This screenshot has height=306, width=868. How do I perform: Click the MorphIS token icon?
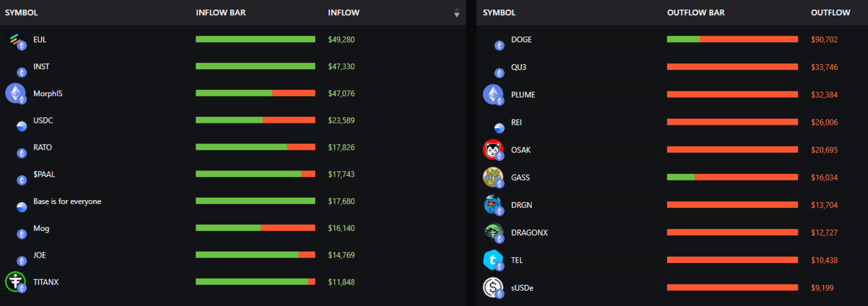pos(15,93)
